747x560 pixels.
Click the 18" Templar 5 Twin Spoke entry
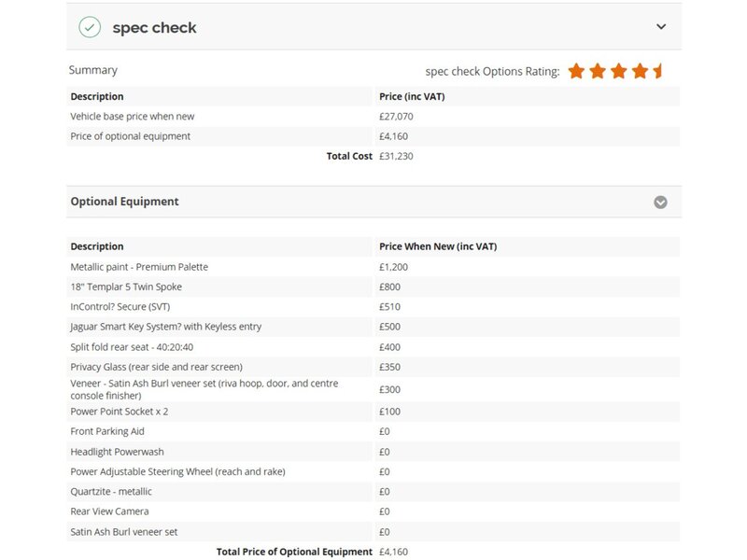tap(126, 287)
